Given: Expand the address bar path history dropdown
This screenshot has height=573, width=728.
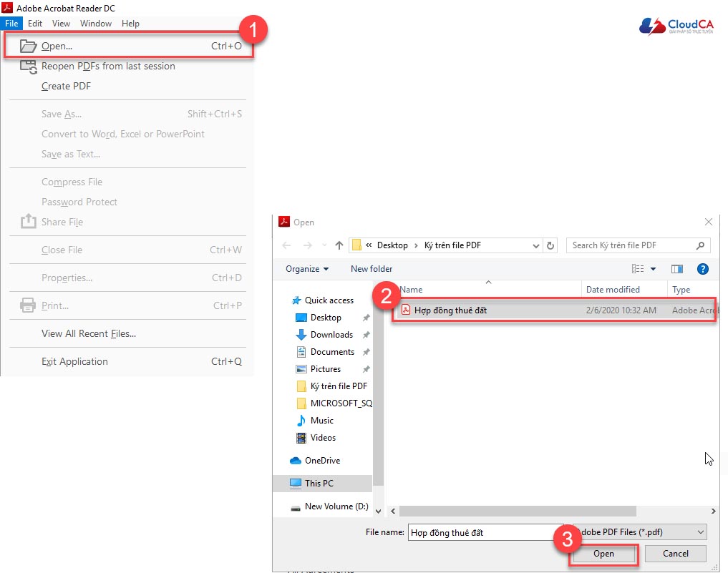Looking at the screenshot, I should pyautogui.click(x=535, y=245).
